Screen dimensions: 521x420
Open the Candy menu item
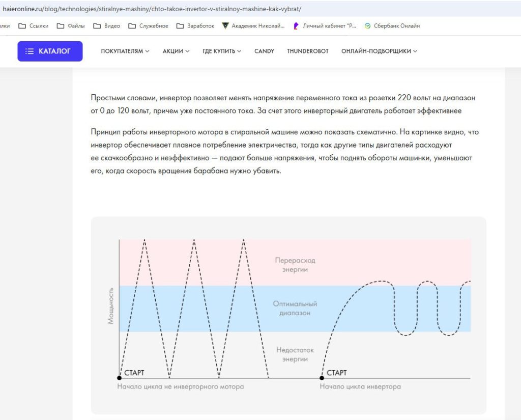pyautogui.click(x=264, y=51)
